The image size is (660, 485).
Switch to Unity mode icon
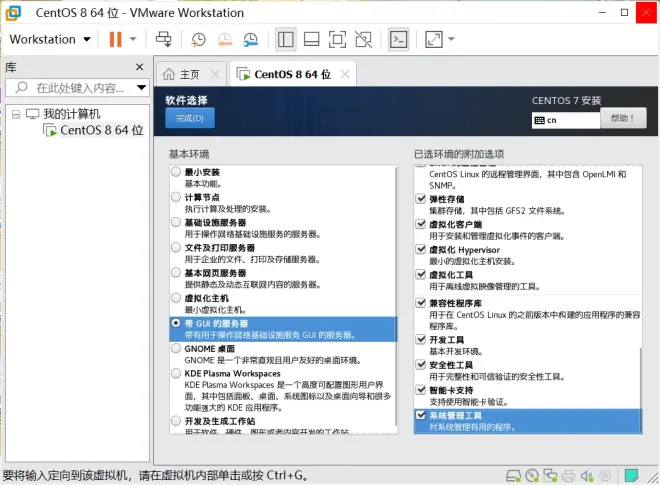point(363,40)
